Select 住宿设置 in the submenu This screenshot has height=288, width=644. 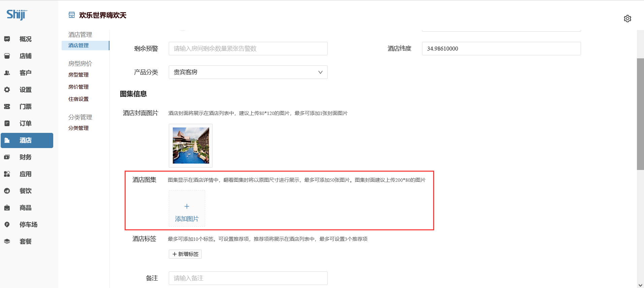click(78, 99)
